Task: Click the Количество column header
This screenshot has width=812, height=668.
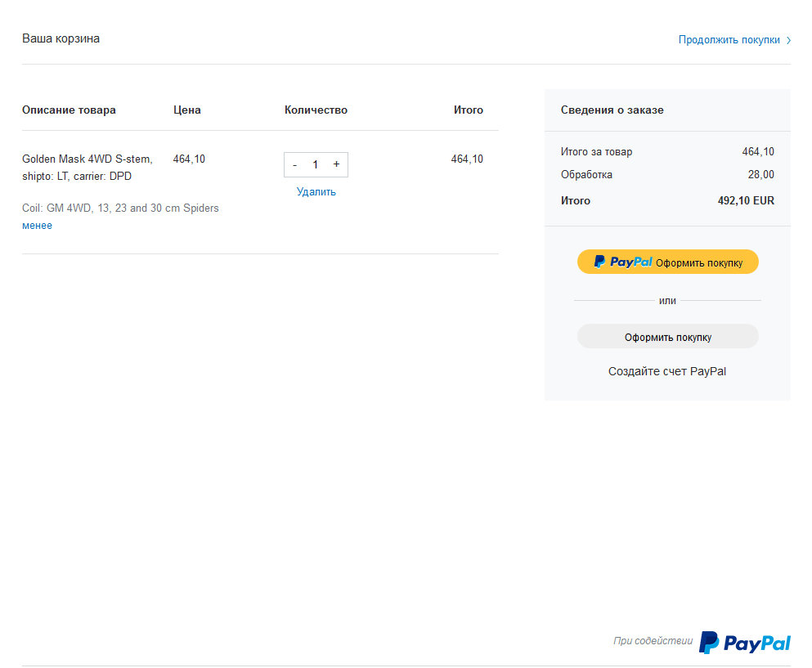Action: point(316,110)
